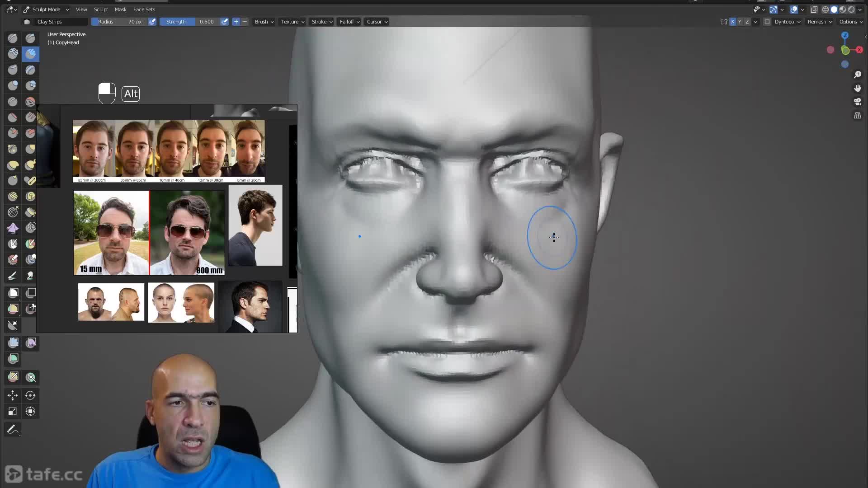Select the Box Hide tool

[x=30, y=293]
